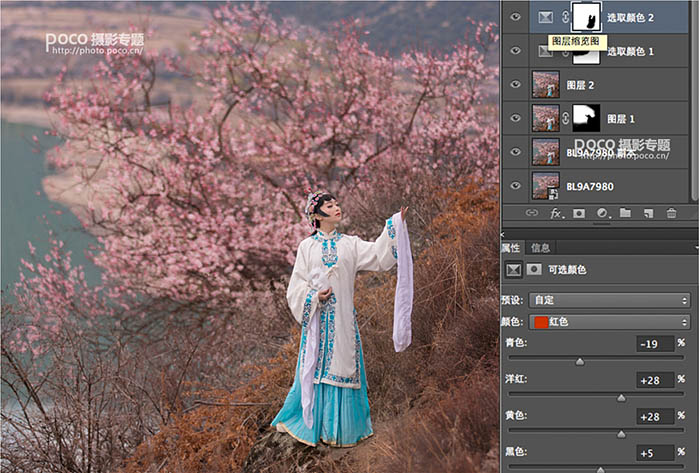Adjust the 洋红 magenta slider handle
This screenshot has height=473, width=700.
pos(621,397)
